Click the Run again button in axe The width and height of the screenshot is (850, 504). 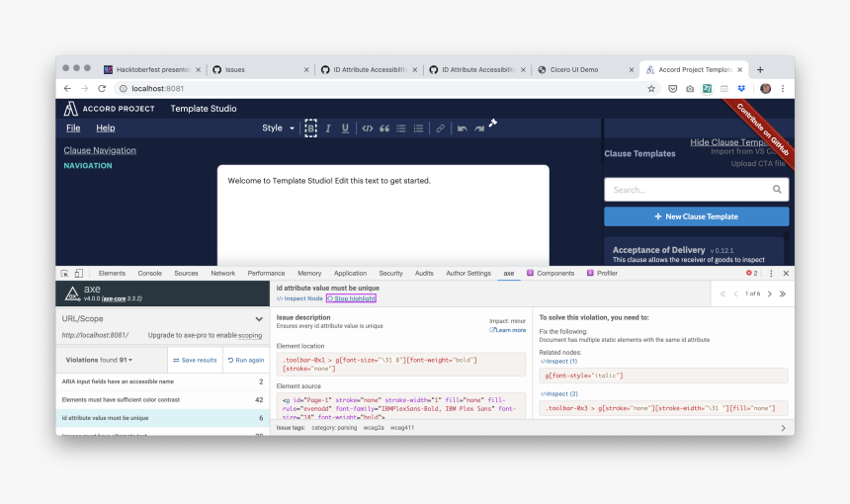[x=245, y=360]
